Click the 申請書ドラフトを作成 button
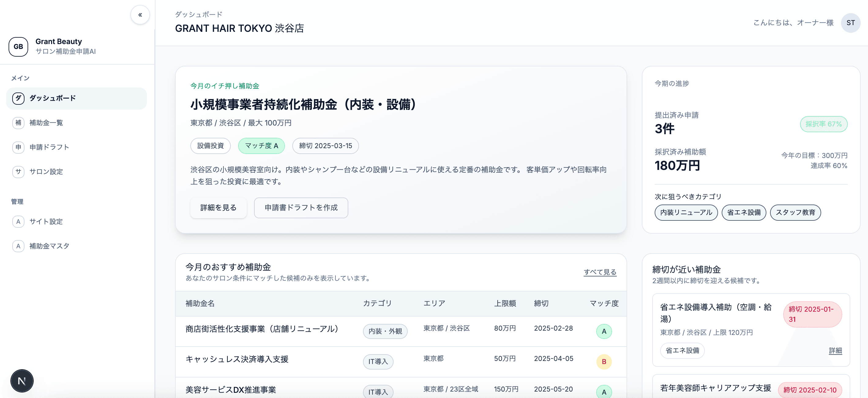The width and height of the screenshot is (868, 398). (301, 208)
